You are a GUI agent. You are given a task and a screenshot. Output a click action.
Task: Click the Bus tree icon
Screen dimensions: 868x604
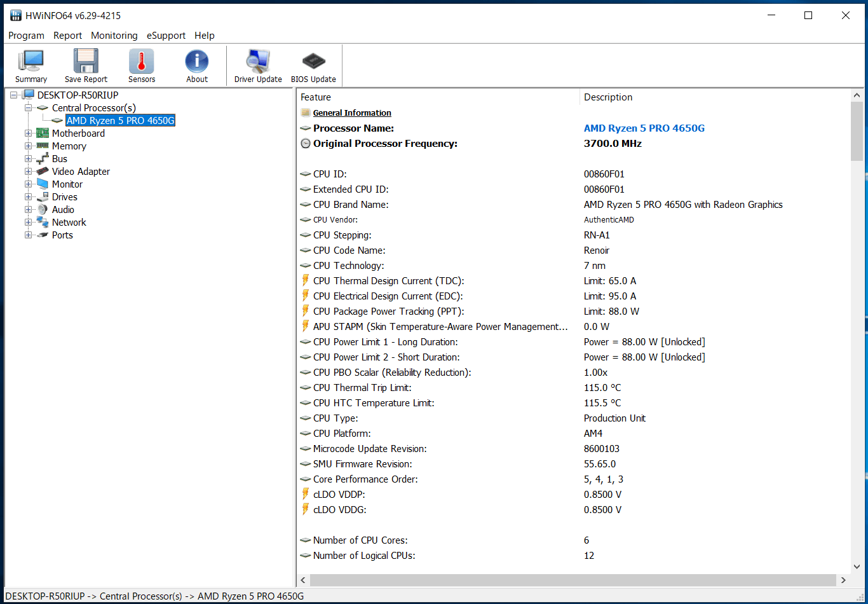pos(43,159)
